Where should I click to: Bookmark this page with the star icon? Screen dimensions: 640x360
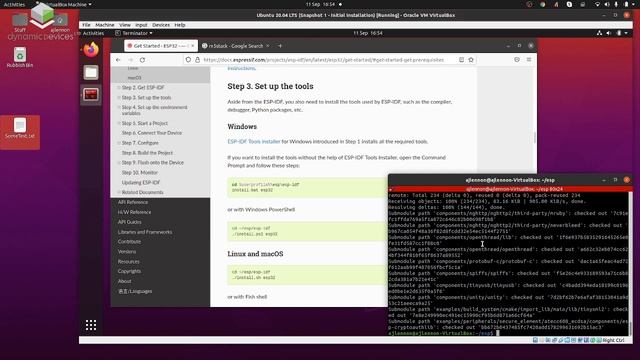tap(471, 60)
